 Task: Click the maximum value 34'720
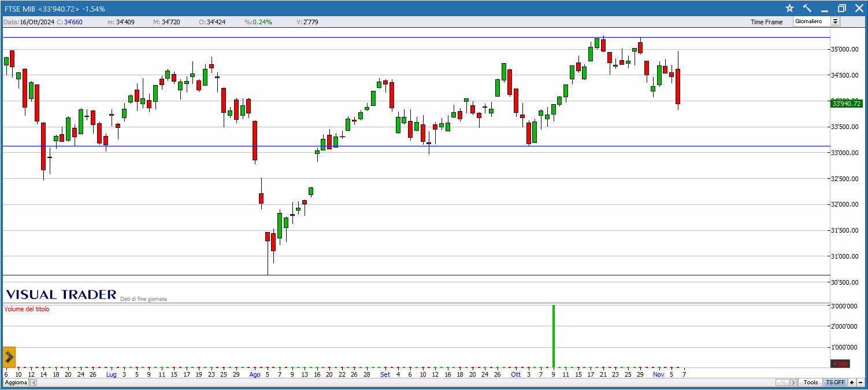(x=171, y=22)
